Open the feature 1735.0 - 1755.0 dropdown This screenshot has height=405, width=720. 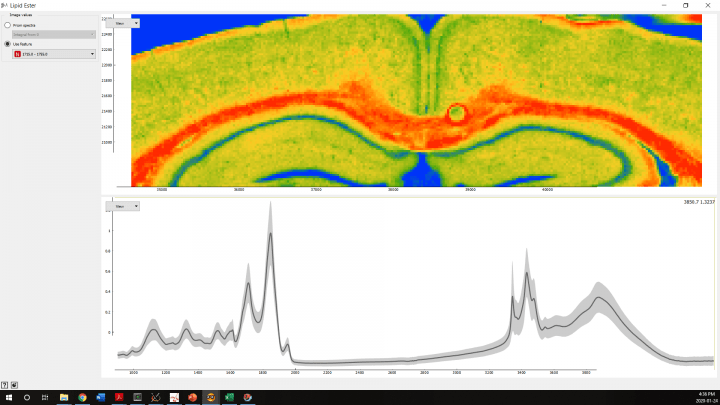click(54, 54)
